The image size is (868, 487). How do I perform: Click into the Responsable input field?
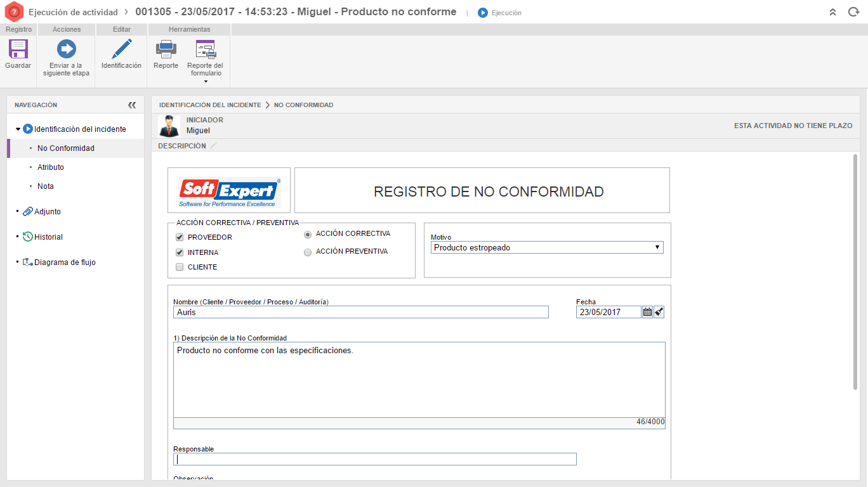tap(374, 459)
